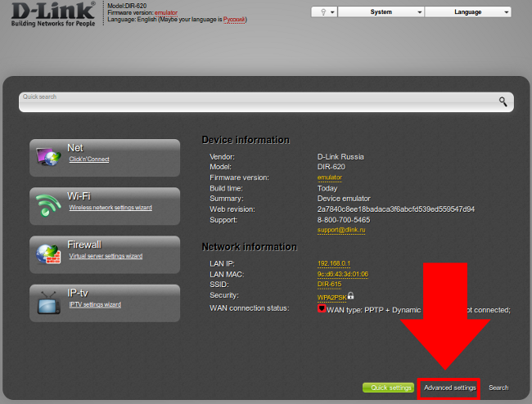Screen dimensions: 532x404
Task: Click the Net globe computer icon
Action: pos(48,156)
